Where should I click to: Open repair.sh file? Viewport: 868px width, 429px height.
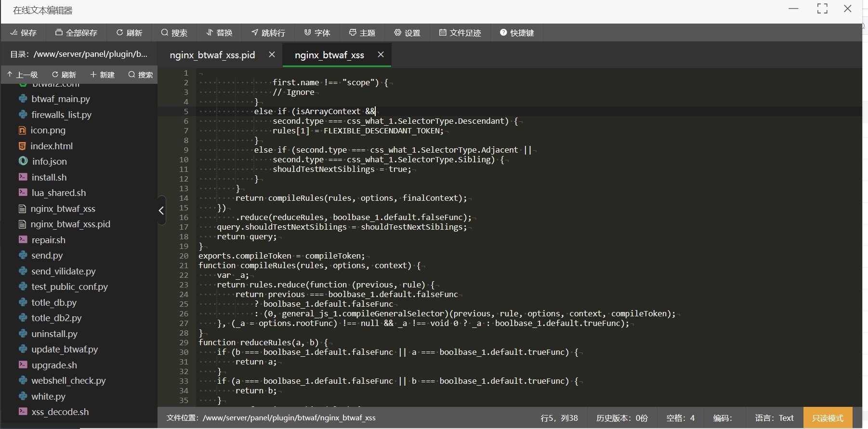(48, 240)
